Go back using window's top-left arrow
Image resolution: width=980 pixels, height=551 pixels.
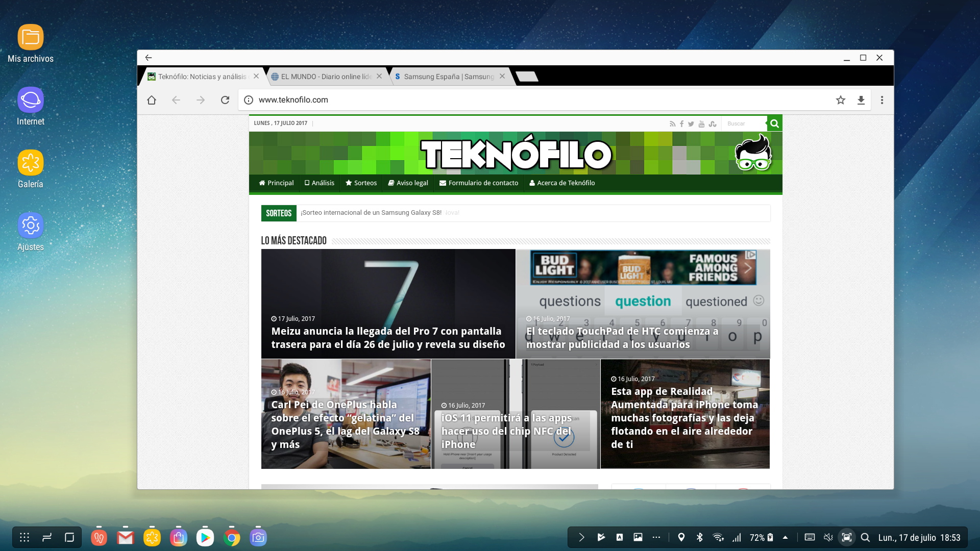tap(149, 58)
